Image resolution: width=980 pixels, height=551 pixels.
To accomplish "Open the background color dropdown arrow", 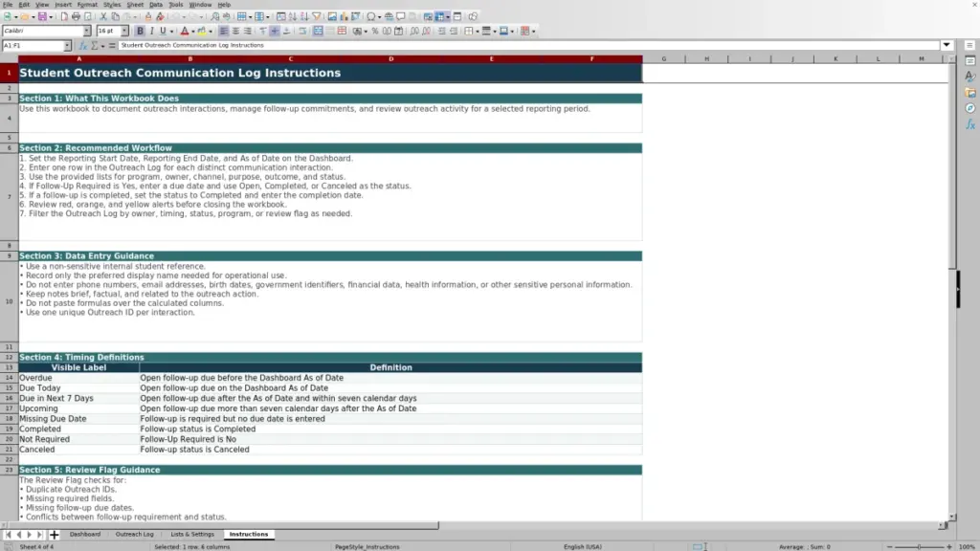I will coord(211,32).
